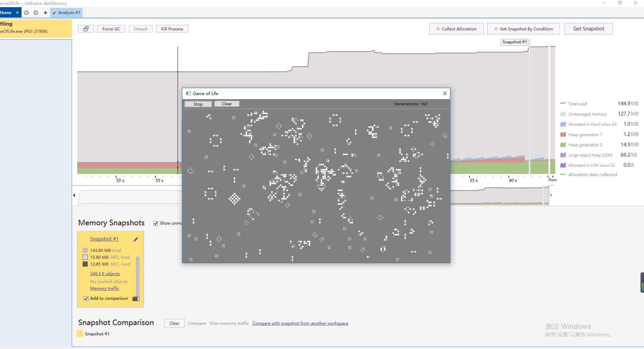The height and width of the screenshot is (349, 644).
Task: Click the Detach button
Action: pos(141,29)
